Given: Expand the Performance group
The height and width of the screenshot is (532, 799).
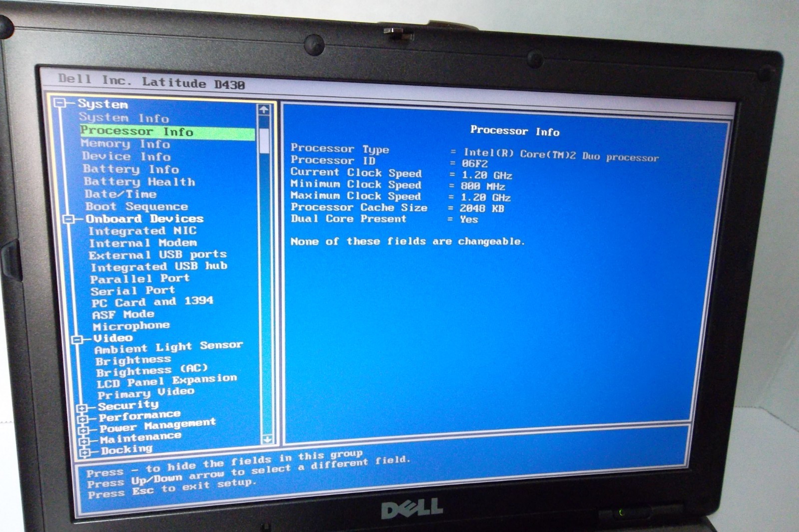Looking at the screenshot, I should [83, 419].
